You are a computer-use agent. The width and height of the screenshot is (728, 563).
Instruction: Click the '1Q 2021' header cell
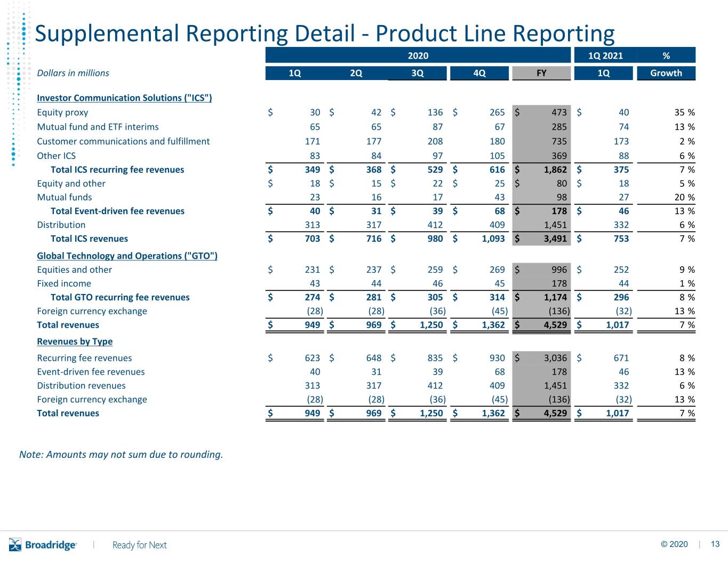point(605,55)
